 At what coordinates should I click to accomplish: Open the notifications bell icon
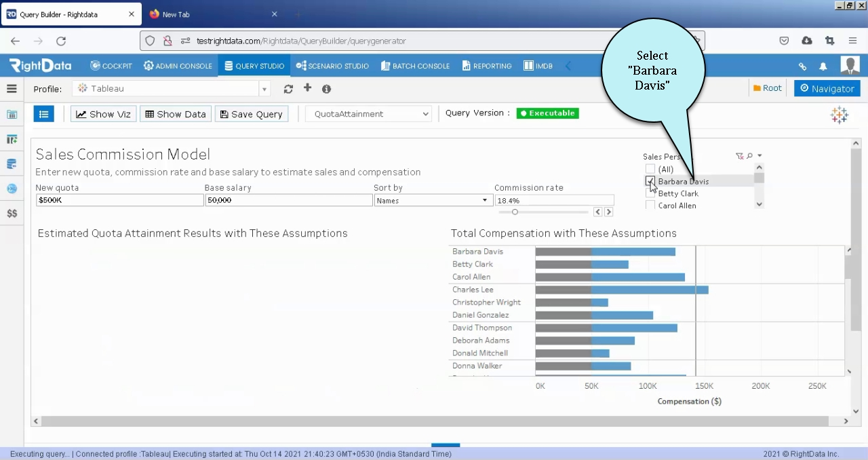pos(823,66)
